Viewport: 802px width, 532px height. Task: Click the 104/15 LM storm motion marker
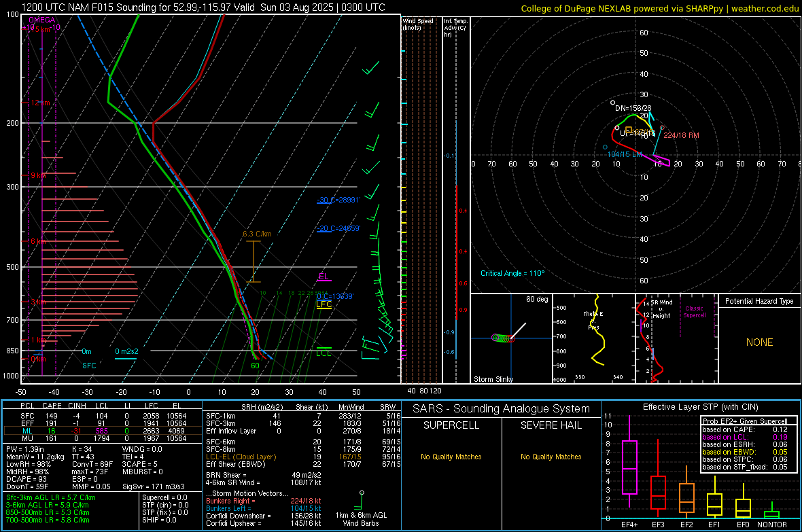pos(625,154)
